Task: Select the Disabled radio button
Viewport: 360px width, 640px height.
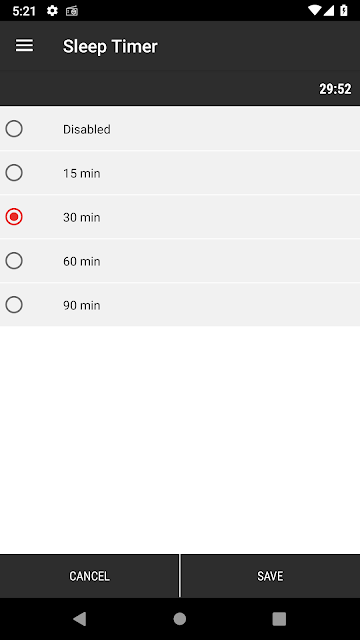Action: 14,129
